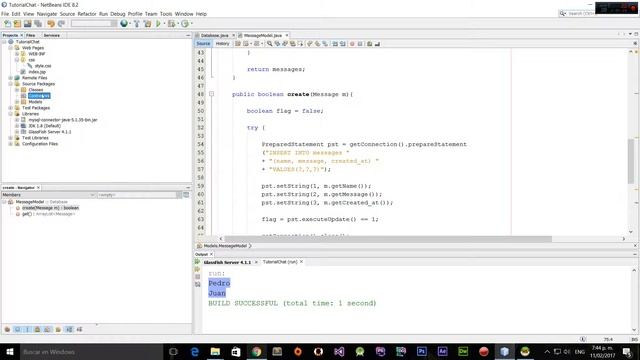640x360 pixels.
Task: Select style.css in project tree
Action: pyautogui.click(x=43, y=66)
